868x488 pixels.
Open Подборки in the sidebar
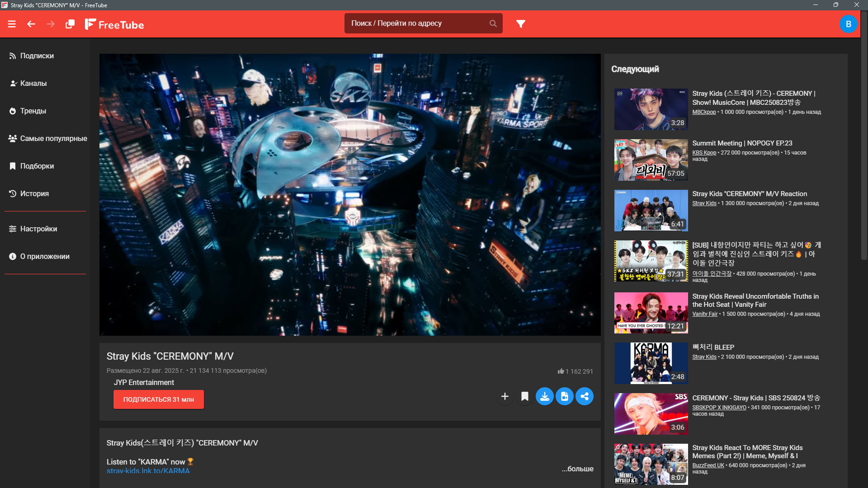point(45,166)
